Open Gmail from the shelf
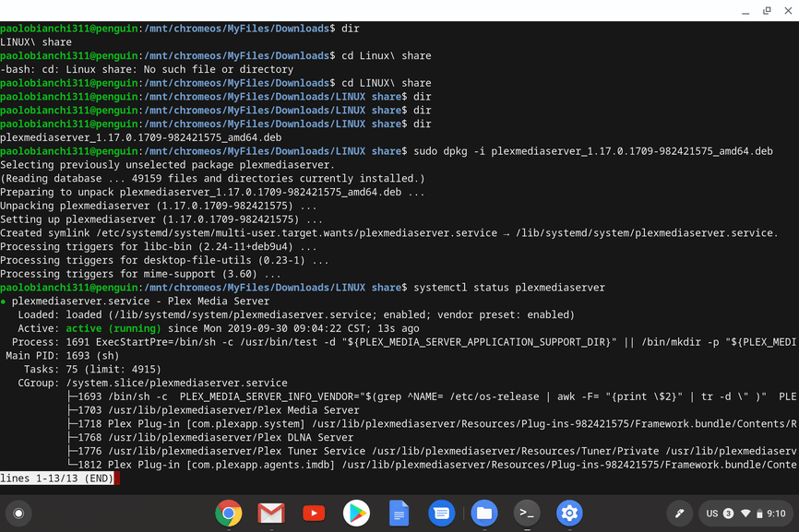The width and height of the screenshot is (799, 532). [271, 514]
